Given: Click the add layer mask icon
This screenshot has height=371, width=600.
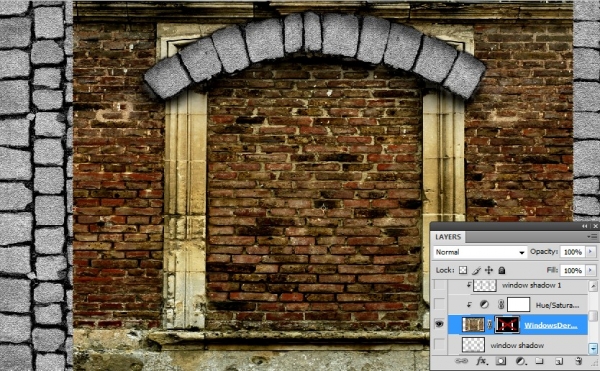Looking at the screenshot, I should [x=501, y=361].
